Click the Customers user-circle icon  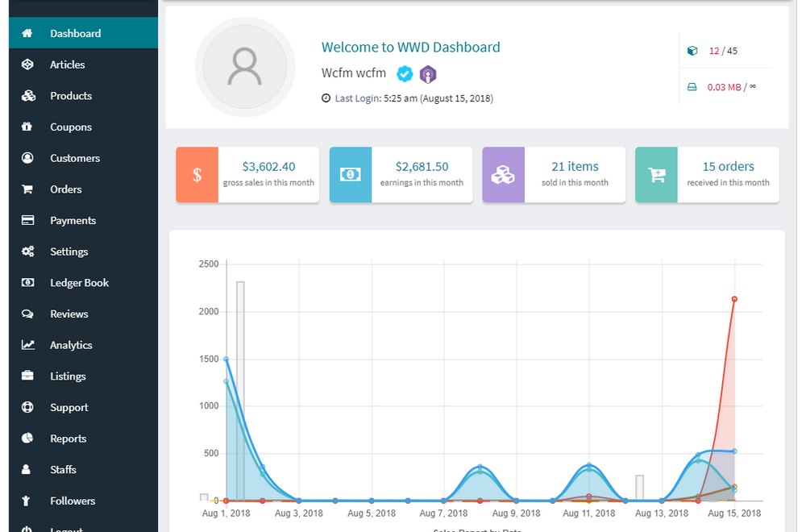click(27, 158)
